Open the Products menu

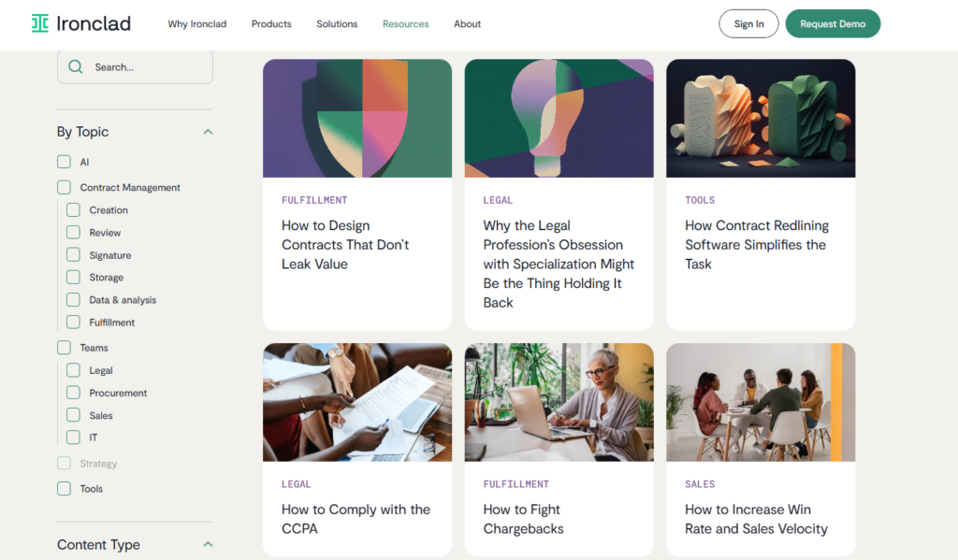271,24
